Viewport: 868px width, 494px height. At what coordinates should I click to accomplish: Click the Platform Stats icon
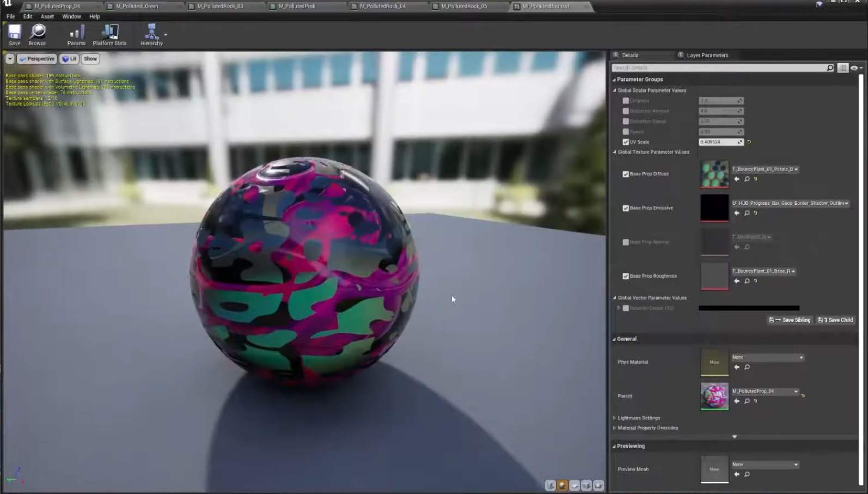tap(109, 33)
